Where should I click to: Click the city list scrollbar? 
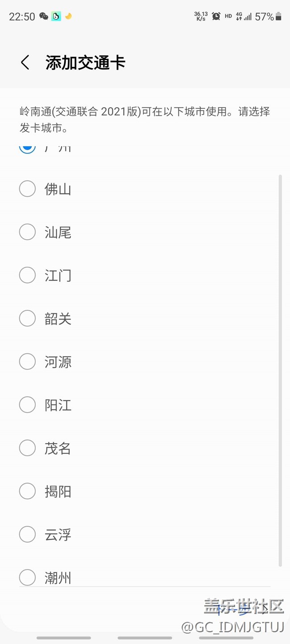[280, 370]
